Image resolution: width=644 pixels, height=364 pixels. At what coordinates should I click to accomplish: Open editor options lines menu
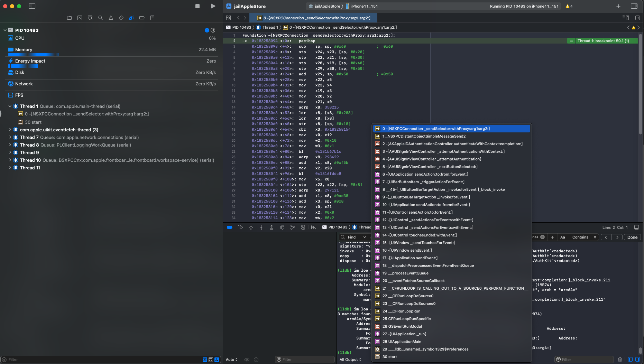tap(625, 18)
